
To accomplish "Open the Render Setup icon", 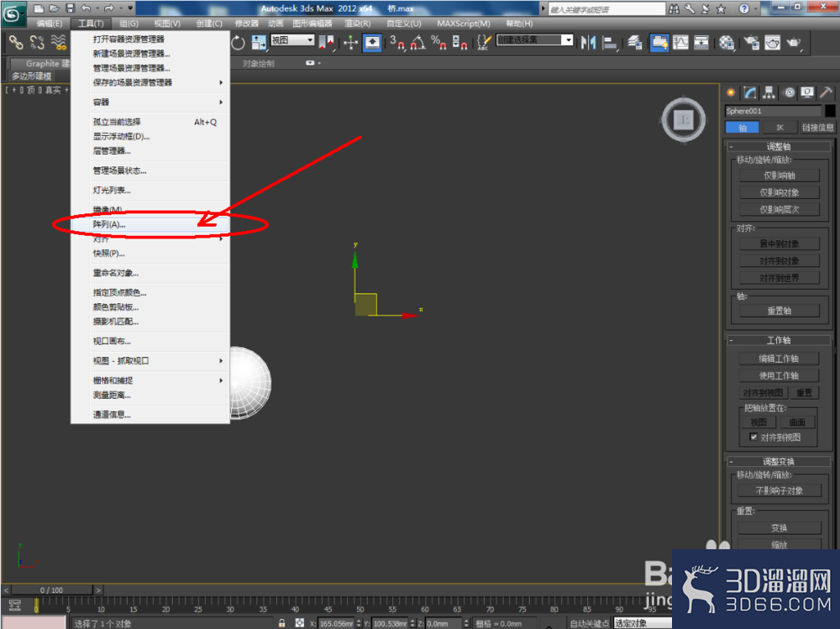I will [752, 42].
